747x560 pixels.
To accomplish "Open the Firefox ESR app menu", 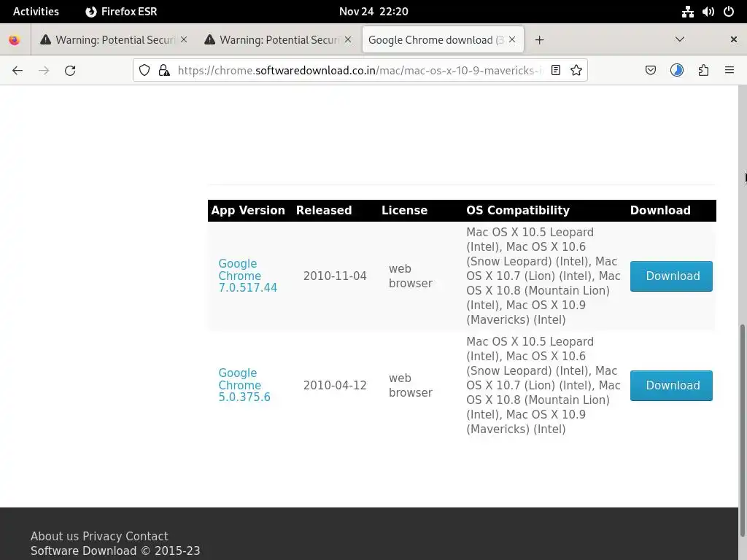I will pyautogui.click(x=121, y=12).
